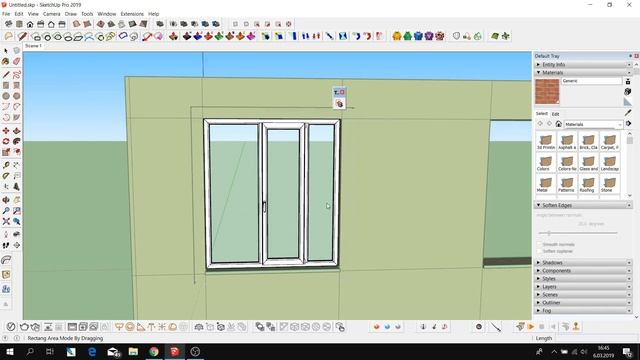This screenshot has height=360, width=640.
Task: Select the Walk footprints tool
Action: tap(6, 245)
